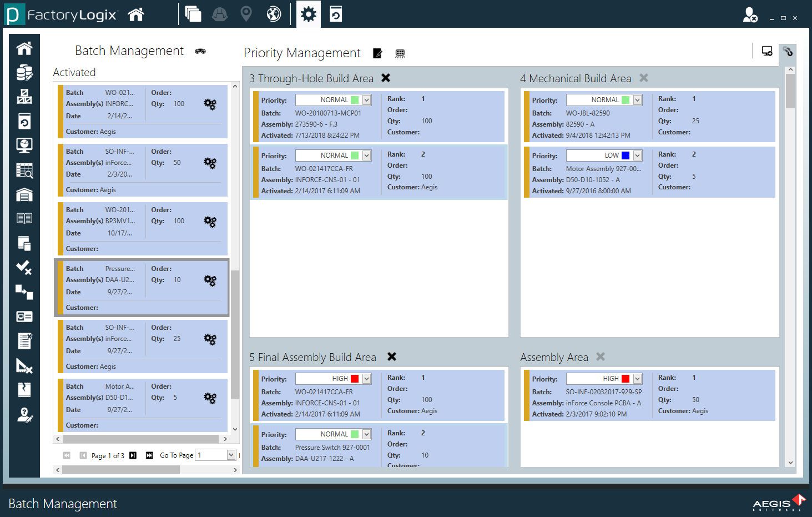Viewport: 812px width, 517px height.
Task: Close the Through-Hole Build Area panel
Action: click(x=385, y=78)
